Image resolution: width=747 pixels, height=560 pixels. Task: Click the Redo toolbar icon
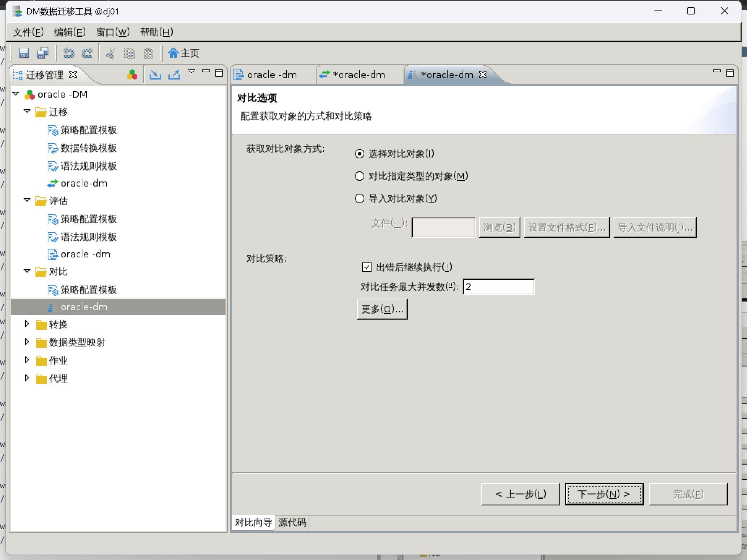(x=87, y=53)
